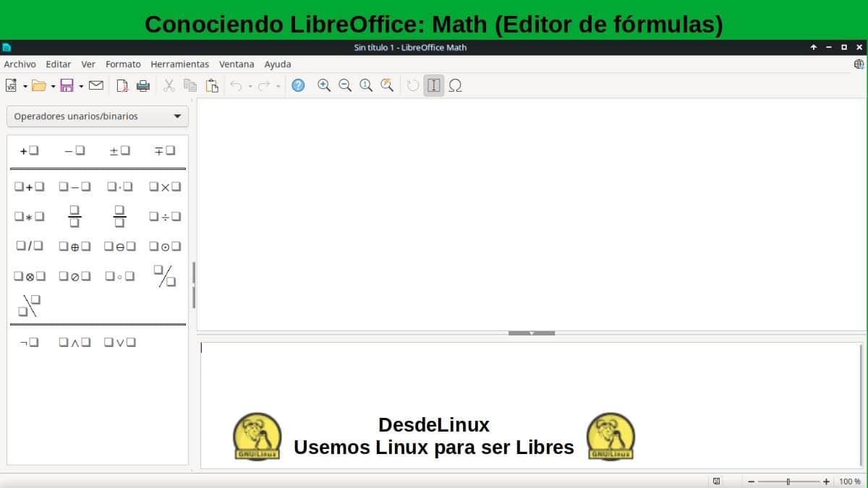868x488 pixels.
Task: Open the Formato menu
Action: [123, 64]
